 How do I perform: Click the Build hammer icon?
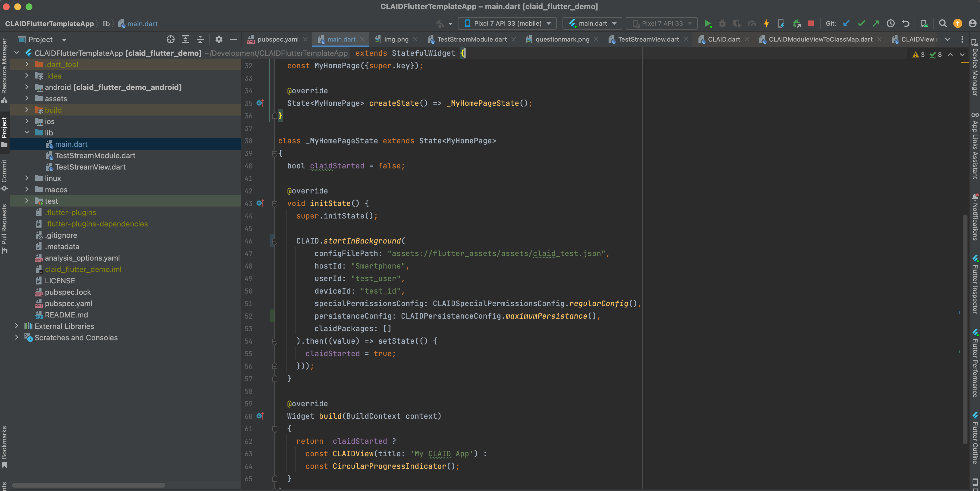pyautogui.click(x=440, y=24)
